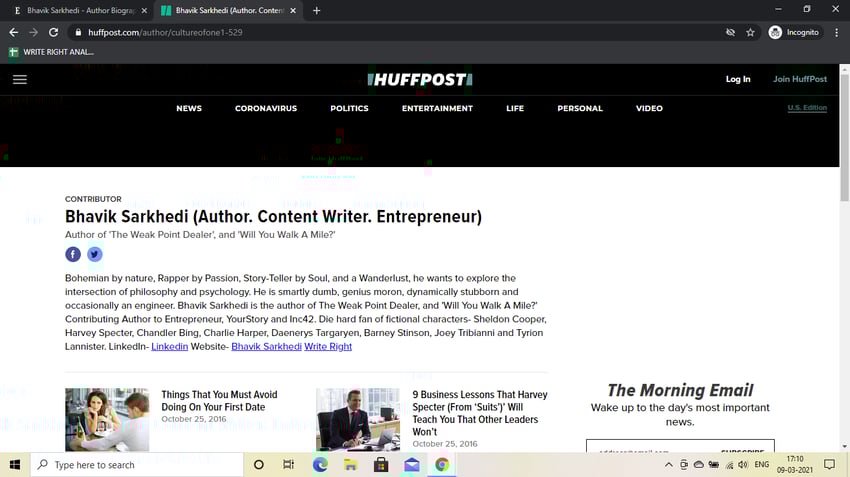Click ENG language indicator in tray
Viewport: 850px width, 477px height.
pyautogui.click(x=762, y=465)
